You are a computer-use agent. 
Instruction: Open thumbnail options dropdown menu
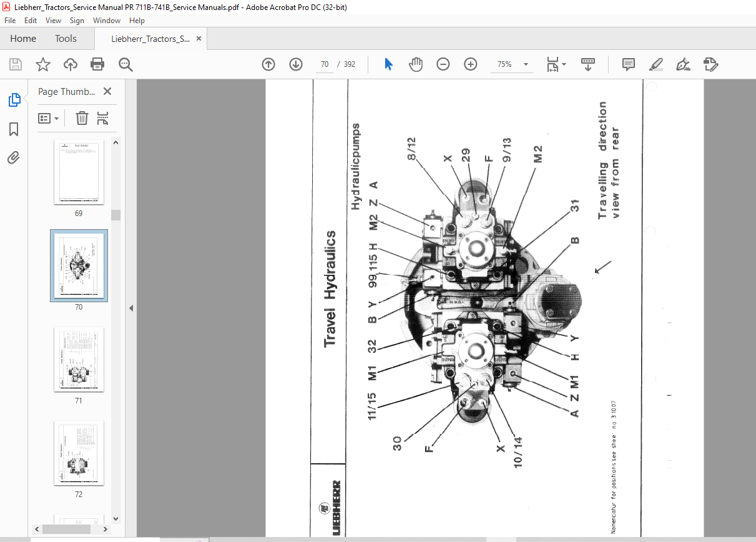49,118
